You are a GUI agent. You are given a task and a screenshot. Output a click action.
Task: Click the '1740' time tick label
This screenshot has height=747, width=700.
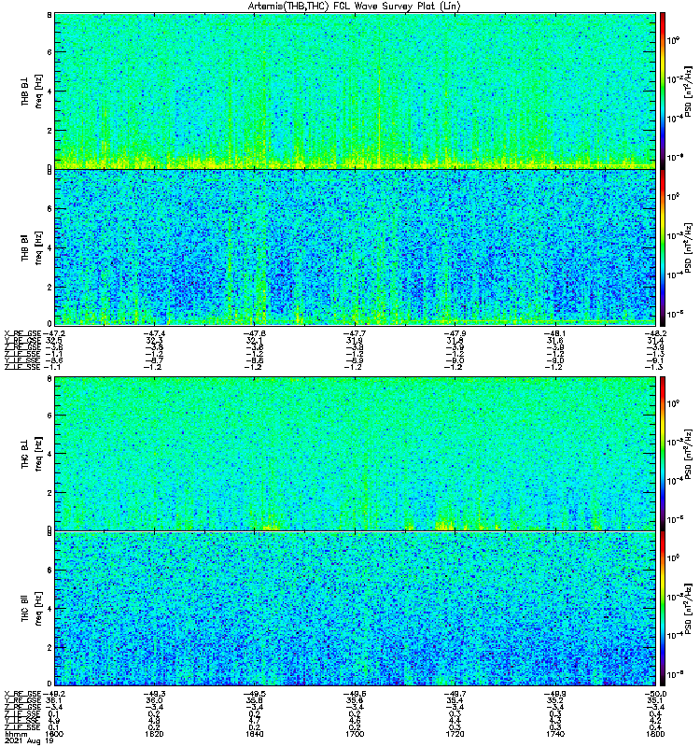(x=555, y=734)
